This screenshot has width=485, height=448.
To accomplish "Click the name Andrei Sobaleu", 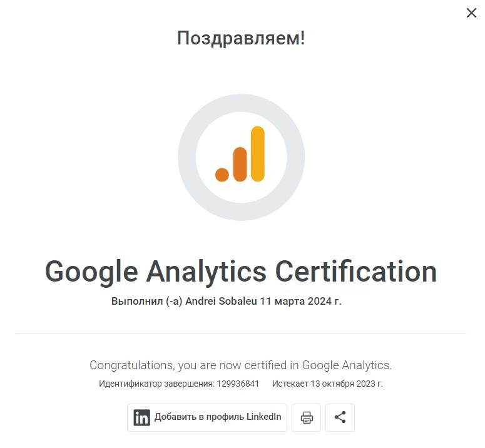I will [x=221, y=301].
